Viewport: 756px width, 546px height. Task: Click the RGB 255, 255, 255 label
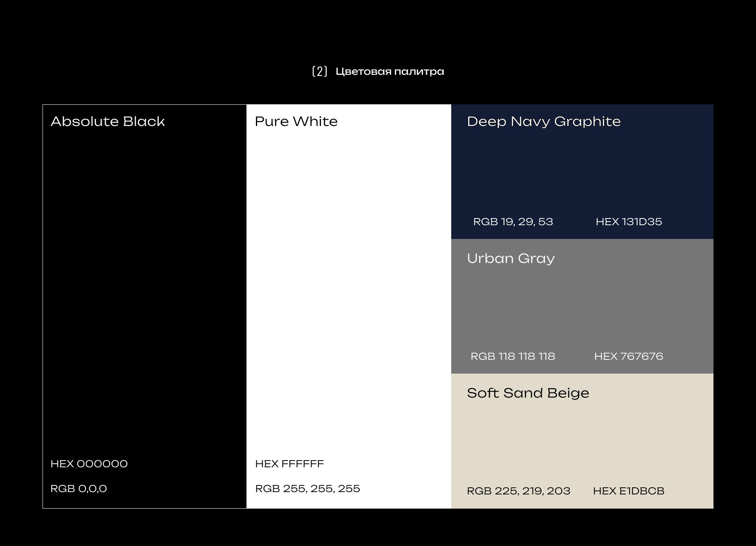(308, 489)
